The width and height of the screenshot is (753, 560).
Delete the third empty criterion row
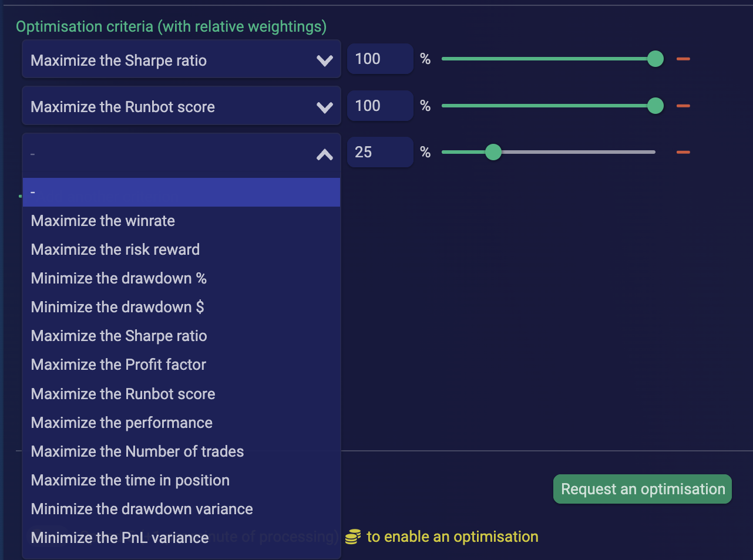coord(683,153)
